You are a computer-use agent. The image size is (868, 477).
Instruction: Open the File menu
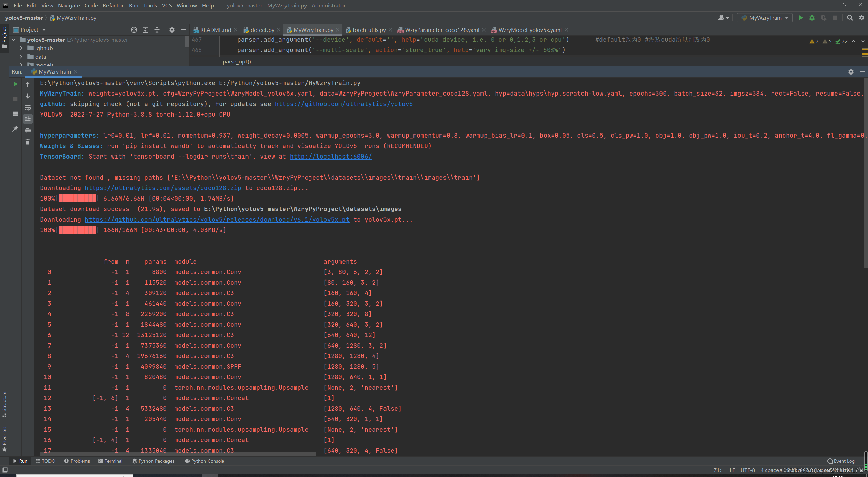[x=18, y=5]
